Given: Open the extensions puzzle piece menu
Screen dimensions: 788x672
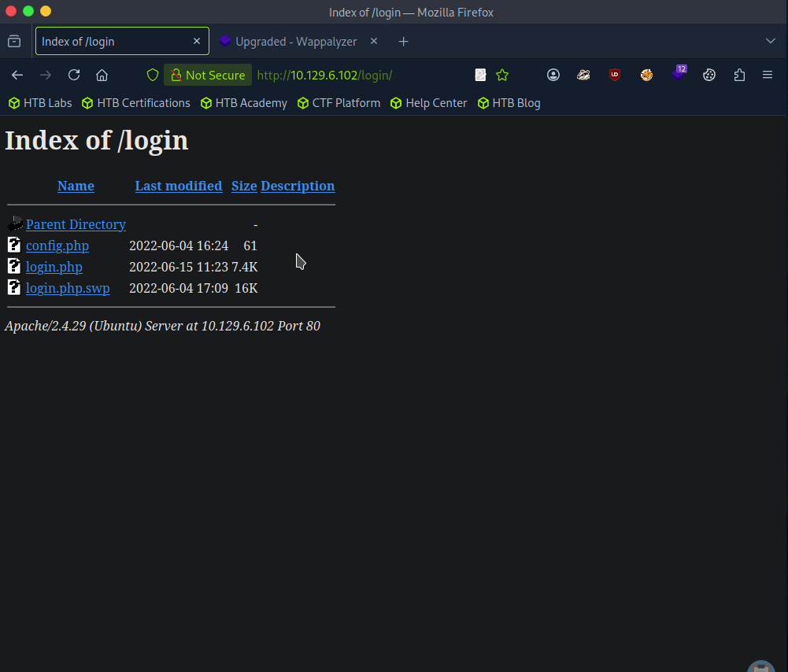Looking at the screenshot, I should coord(739,75).
